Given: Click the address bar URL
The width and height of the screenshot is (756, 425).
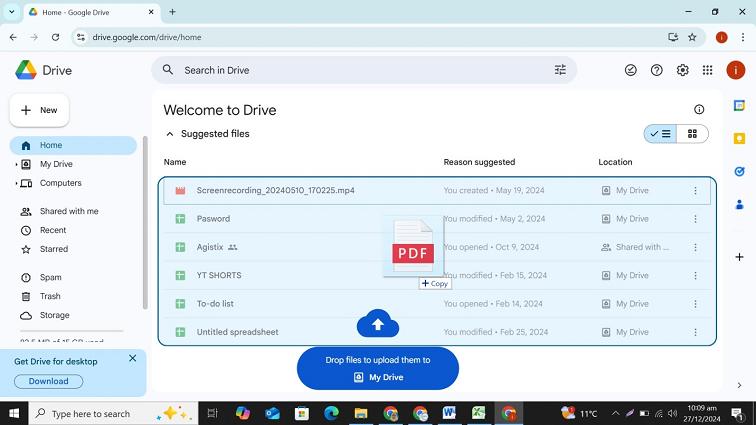Looking at the screenshot, I should point(147,37).
